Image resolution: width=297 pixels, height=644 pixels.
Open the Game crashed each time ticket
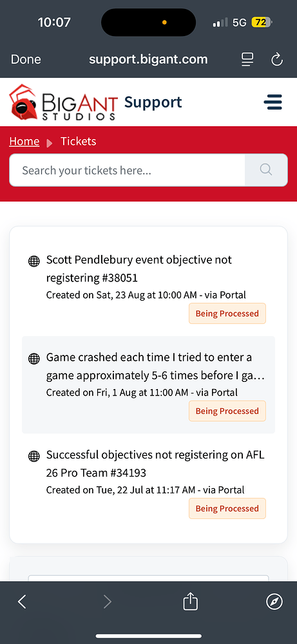[x=155, y=366]
